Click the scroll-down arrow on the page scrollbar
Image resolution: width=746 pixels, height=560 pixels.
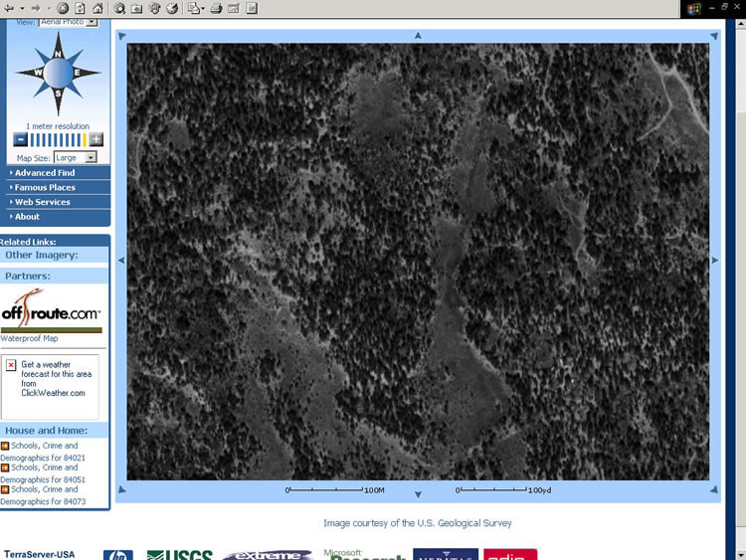tap(741, 555)
